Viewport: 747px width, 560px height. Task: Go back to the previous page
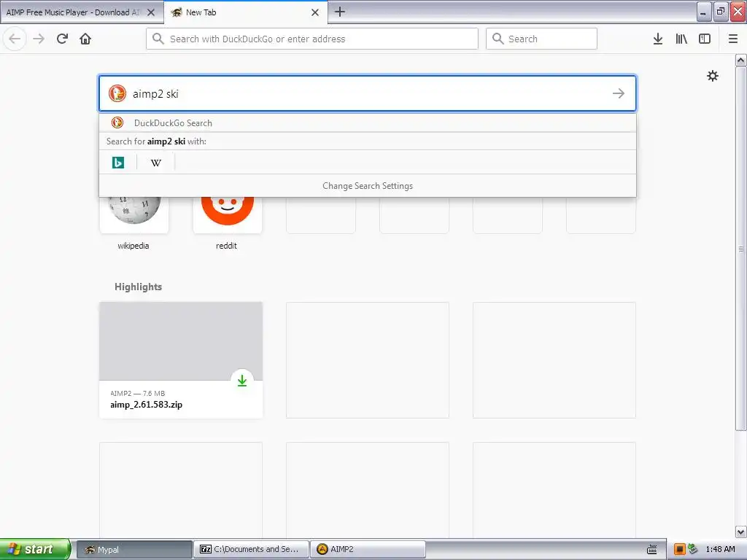coord(15,39)
